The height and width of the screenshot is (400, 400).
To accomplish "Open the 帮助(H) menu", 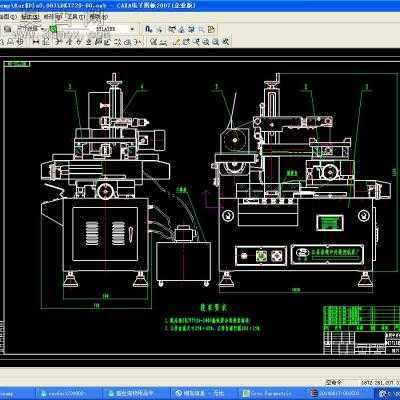I will coord(98,16).
